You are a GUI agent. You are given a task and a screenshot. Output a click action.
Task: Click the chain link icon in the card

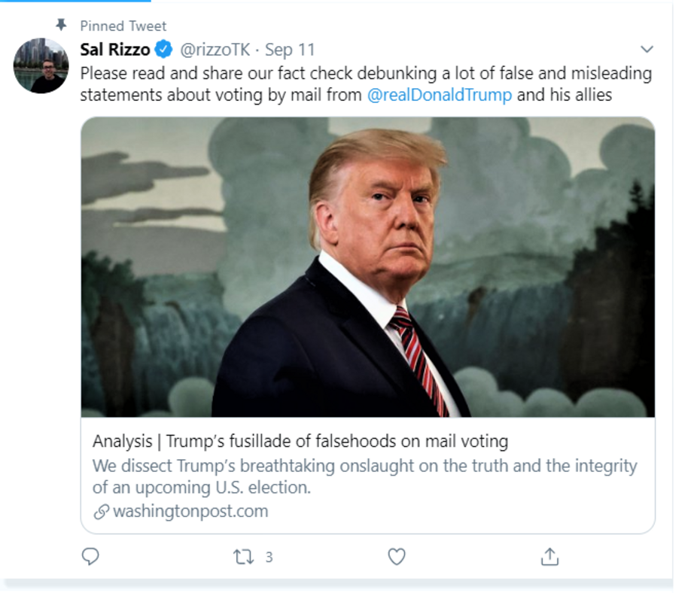[101, 512]
